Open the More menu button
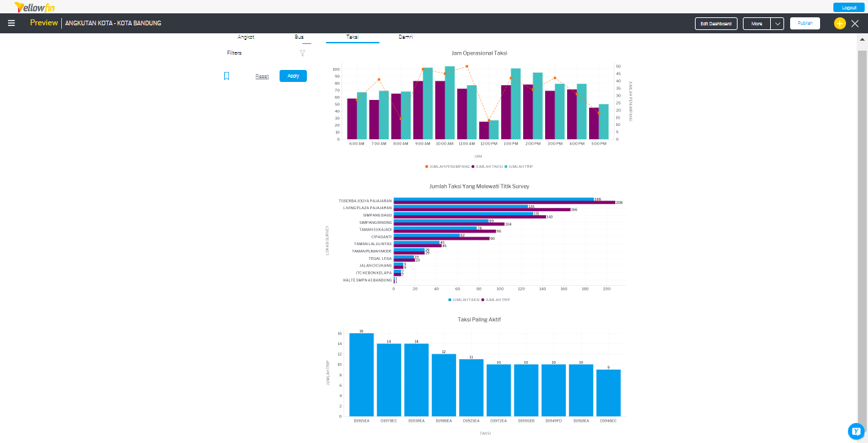 coord(757,23)
